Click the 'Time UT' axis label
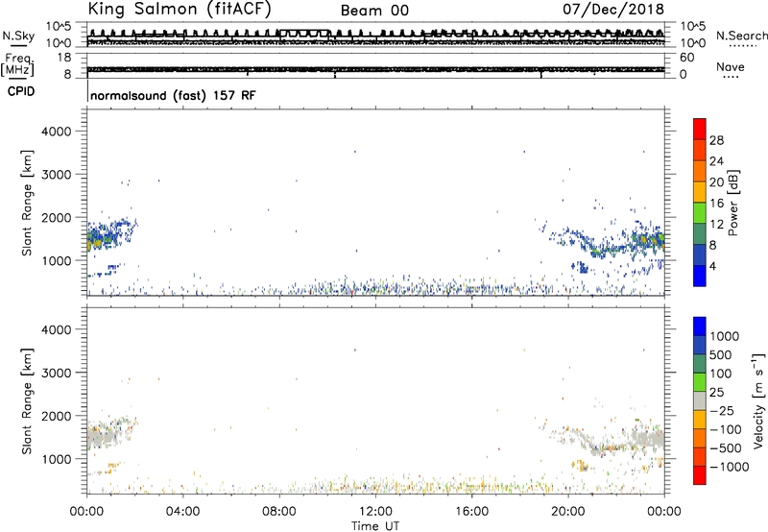This screenshot has width=768, height=532. (x=375, y=526)
